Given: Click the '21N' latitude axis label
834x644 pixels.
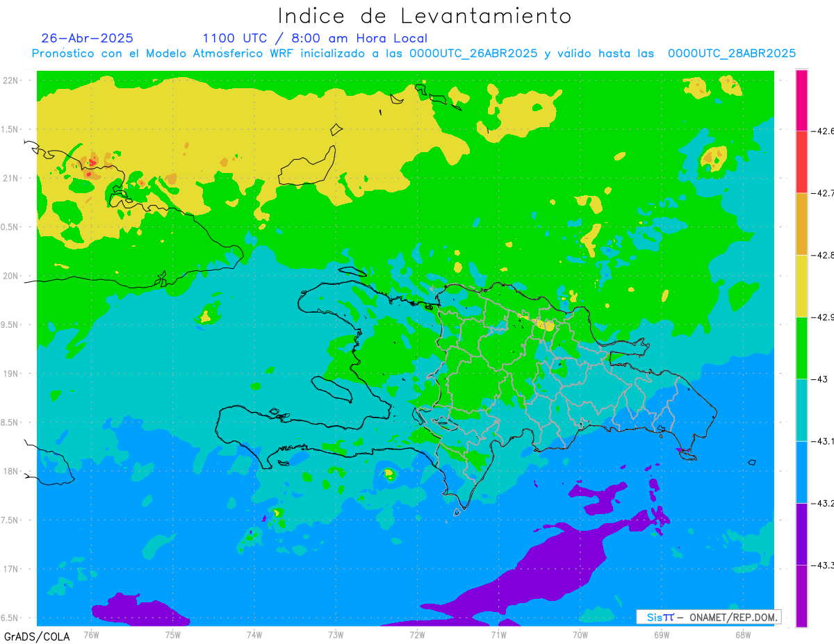Looking at the screenshot, I should point(10,178).
